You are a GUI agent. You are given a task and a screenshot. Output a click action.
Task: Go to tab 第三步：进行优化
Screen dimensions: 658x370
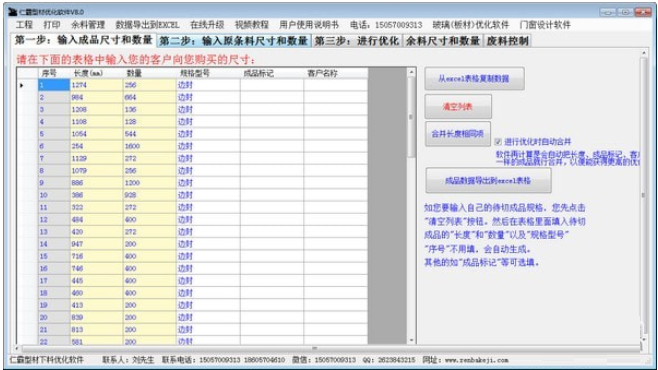tap(357, 41)
